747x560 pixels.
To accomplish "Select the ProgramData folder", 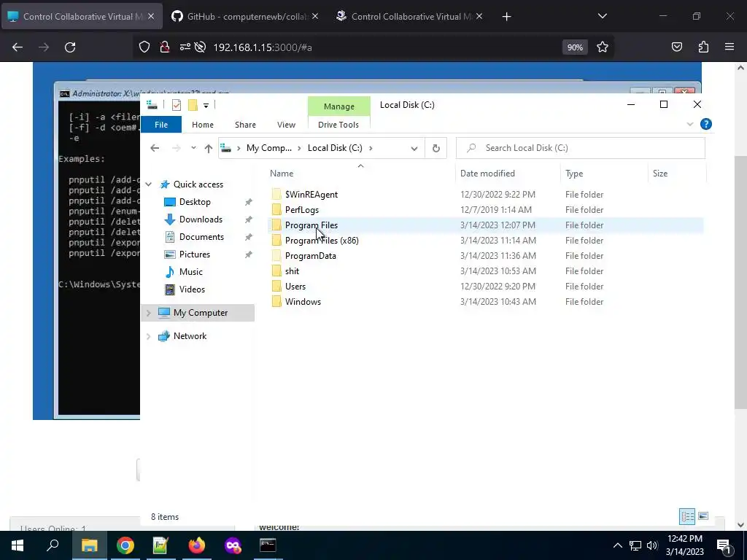I will pyautogui.click(x=311, y=256).
